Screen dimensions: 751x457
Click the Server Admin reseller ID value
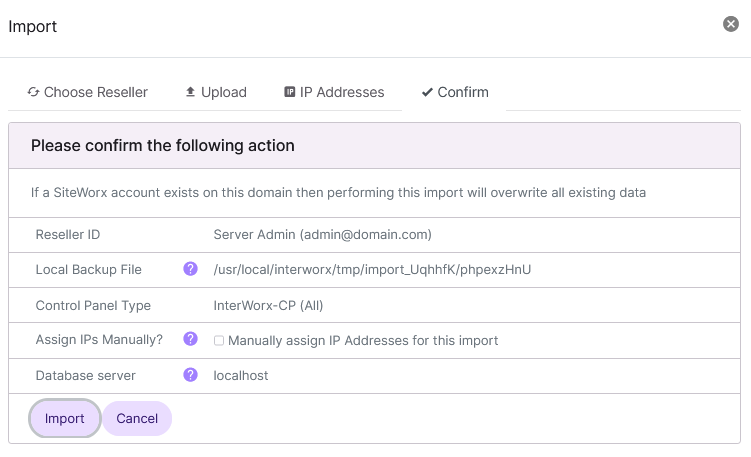click(322, 234)
